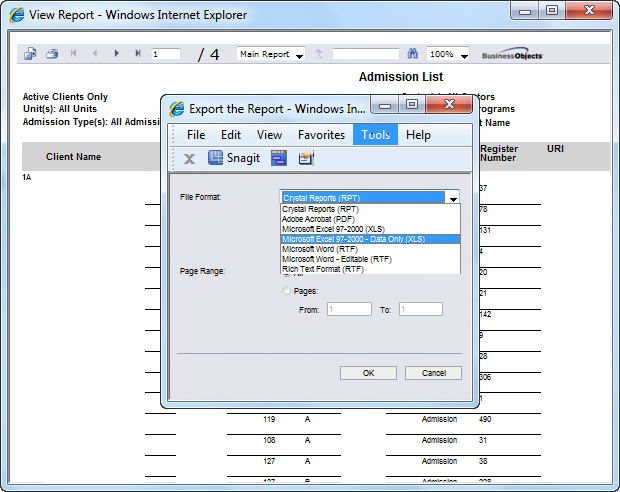The image size is (620, 492).
Task: Click the 1A group label
Action: pyautogui.click(x=26, y=177)
